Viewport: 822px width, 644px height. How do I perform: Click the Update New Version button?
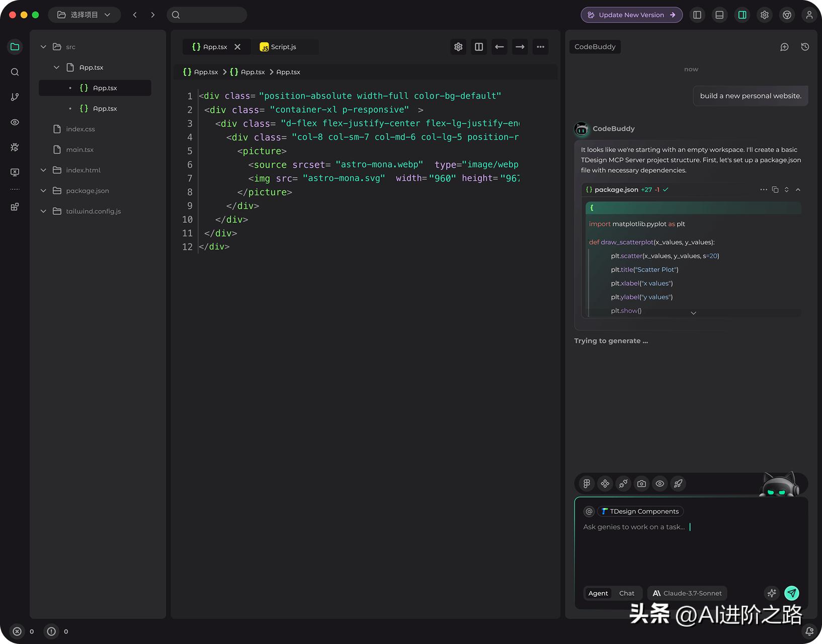tap(631, 15)
